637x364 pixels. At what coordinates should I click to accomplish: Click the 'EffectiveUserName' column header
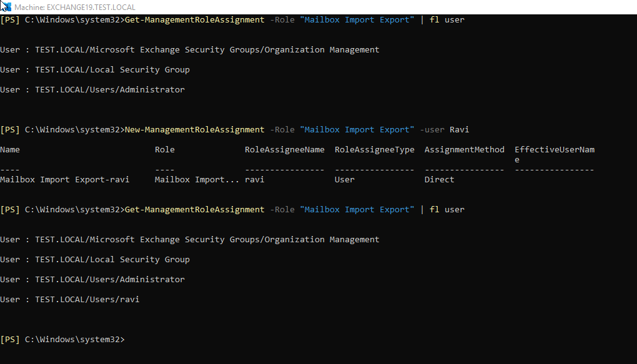pyautogui.click(x=555, y=154)
